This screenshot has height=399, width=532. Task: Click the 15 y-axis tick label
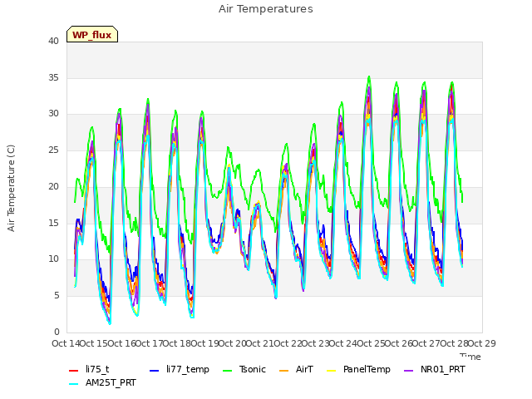(x=53, y=223)
